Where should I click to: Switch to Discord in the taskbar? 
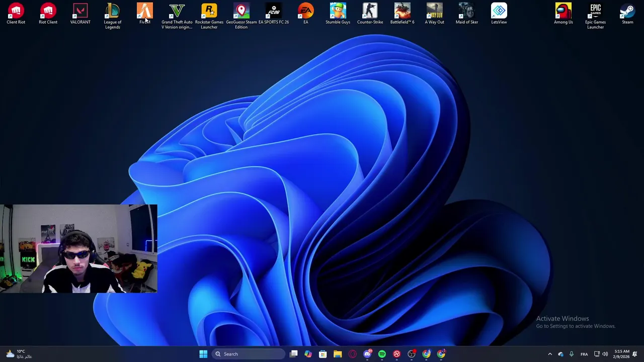367,354
